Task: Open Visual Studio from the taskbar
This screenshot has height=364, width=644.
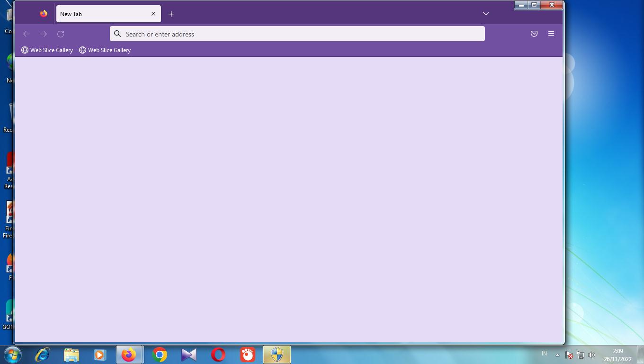Action: (x=189, y=355)
